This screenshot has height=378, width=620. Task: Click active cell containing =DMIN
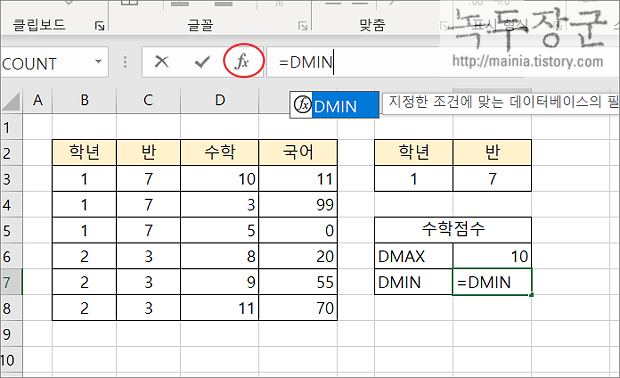tap(492, 282)
